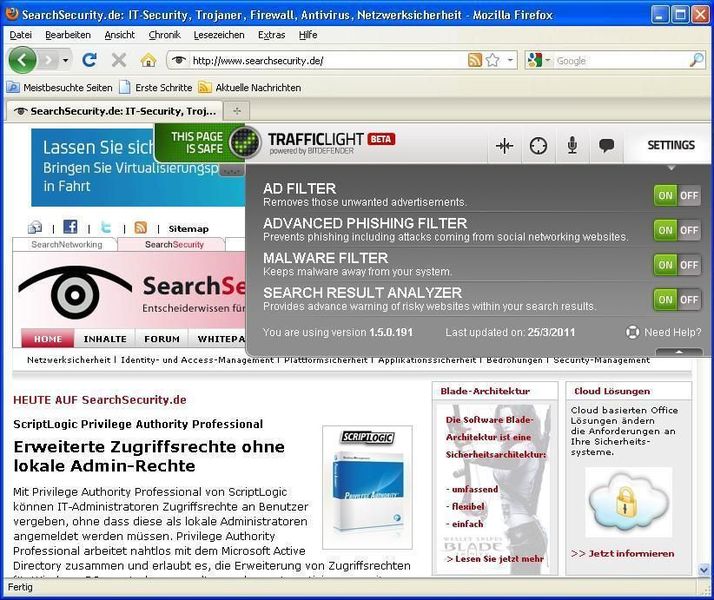Image resolution: width=714 pixels, height=600 pixels.
Task: Disable Search Result Analyzer with OFF
Action: (689, 300)
